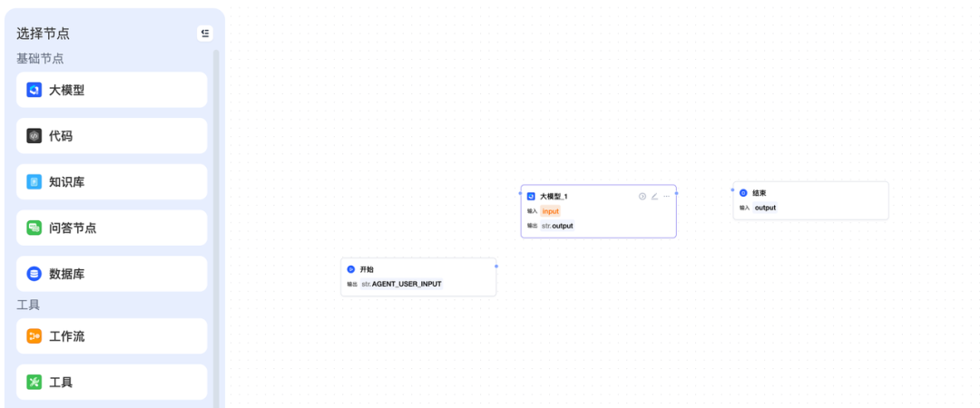
Task: Click the 工具 tool icon
Action: 34,382
